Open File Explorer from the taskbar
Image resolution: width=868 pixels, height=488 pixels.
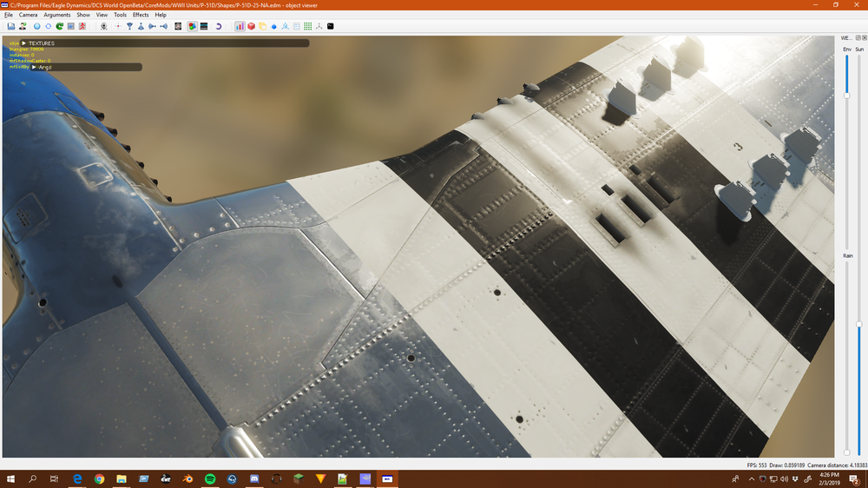122,479
